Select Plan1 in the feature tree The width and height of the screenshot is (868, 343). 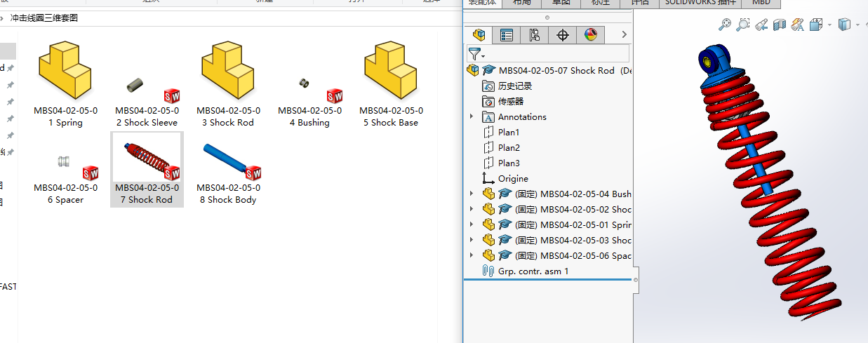click(x=509, y=132)
